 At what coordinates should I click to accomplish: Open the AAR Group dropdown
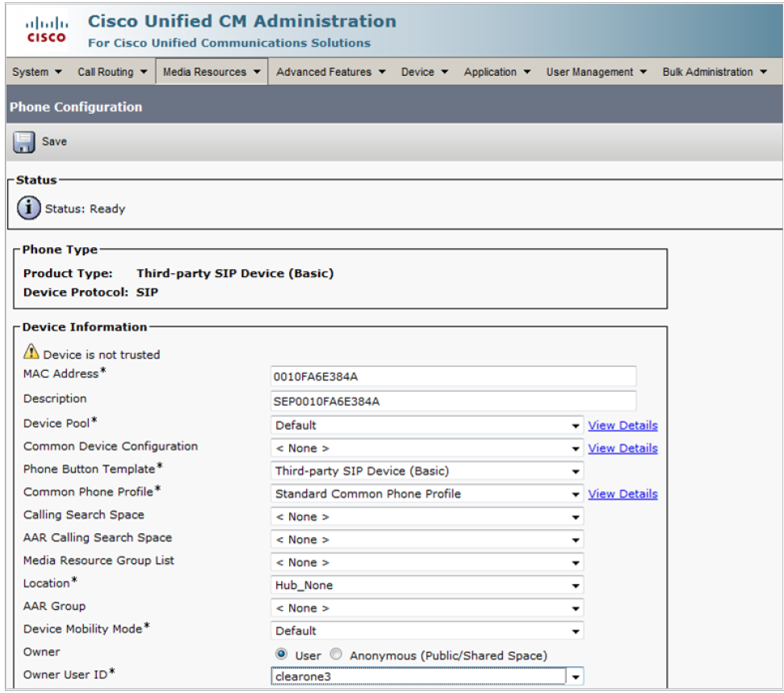click(427, 608)
